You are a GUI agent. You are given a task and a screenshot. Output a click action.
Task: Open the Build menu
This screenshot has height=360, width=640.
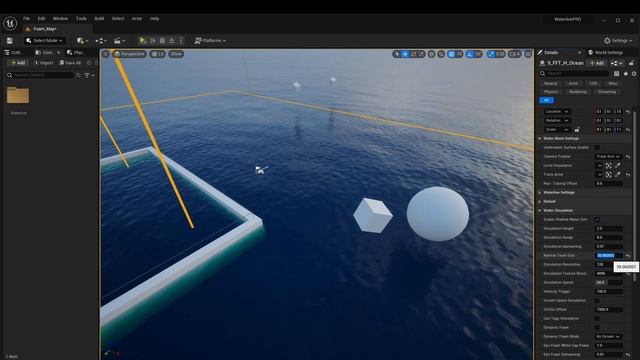point(99,18)
